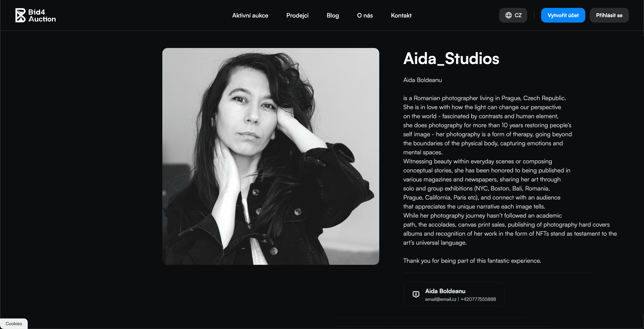644x329 pixels.
Task: Click the Přihlásit se button
Action: tap(609, 15)
